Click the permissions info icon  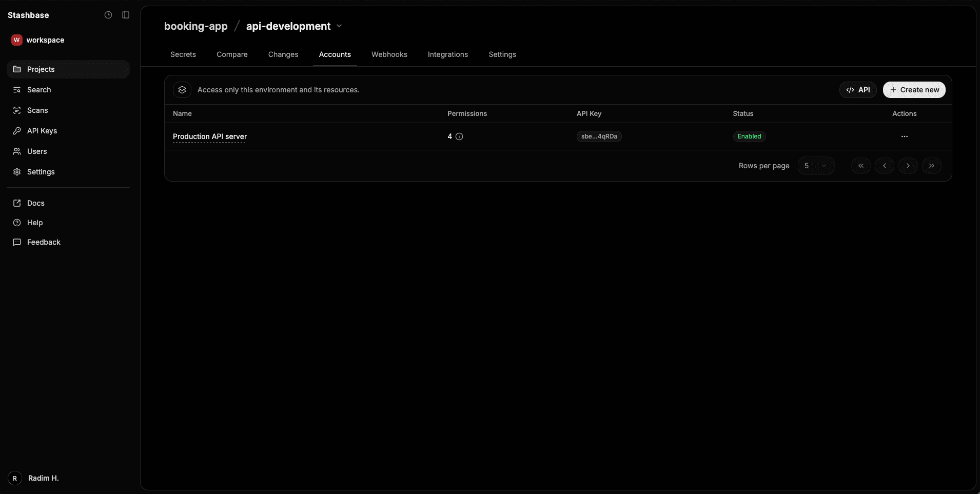459,136
